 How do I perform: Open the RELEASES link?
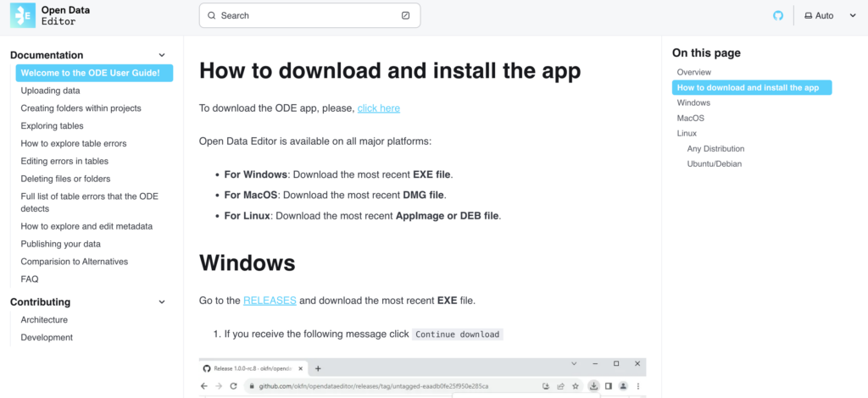[270, 301]
